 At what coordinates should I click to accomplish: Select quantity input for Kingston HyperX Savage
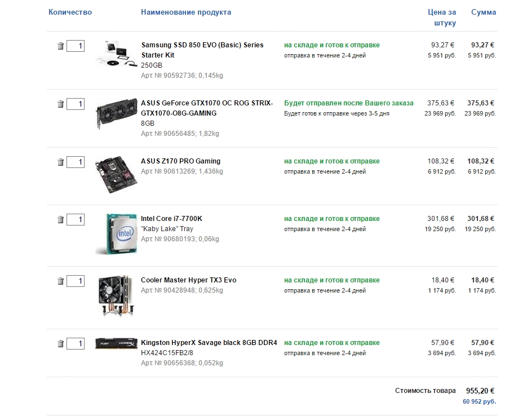point(76,343)
